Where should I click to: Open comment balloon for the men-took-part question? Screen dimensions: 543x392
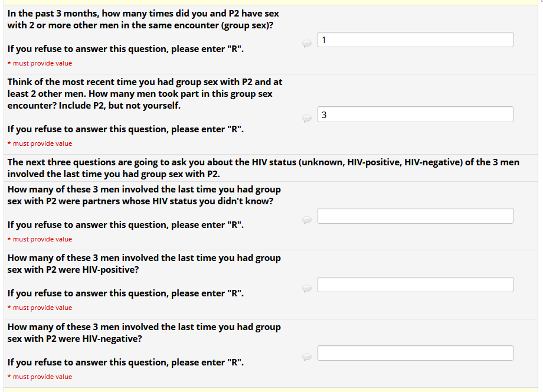[x=307, y=118]
